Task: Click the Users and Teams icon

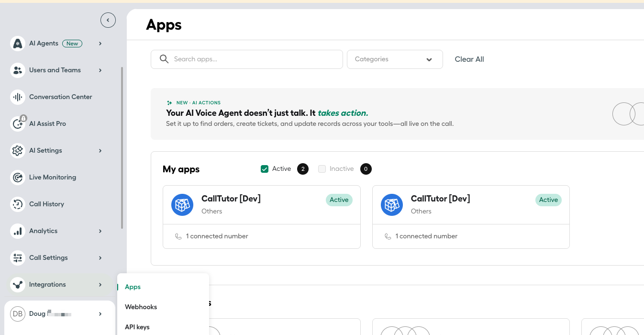Action: [x=18, y=70]
